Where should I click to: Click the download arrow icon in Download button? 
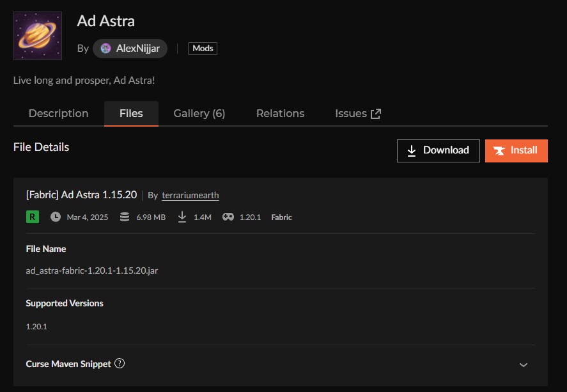(x=412, y=150)
